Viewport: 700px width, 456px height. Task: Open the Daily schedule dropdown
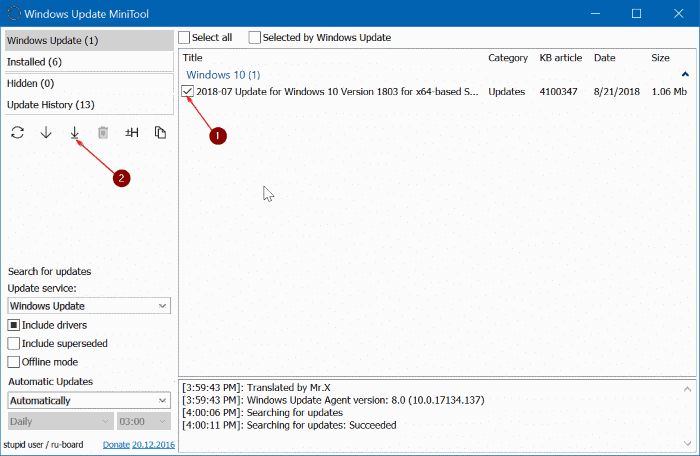pos(60,422)
